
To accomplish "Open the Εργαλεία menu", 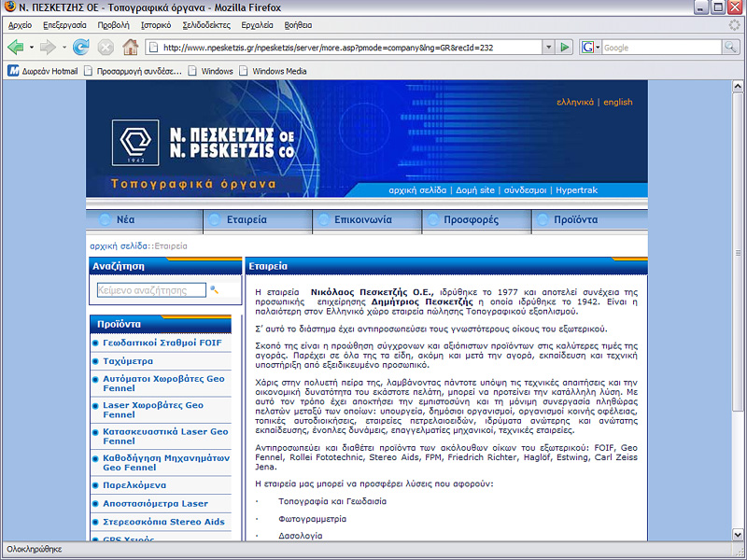I will coord(258,25).
